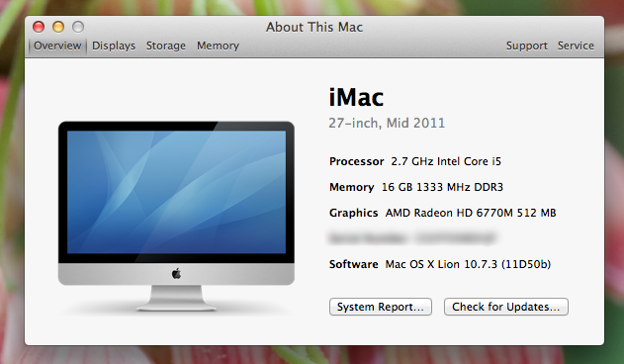Open the Service section
The width and height of the screenshot is (624, 364).
pyautogui.click(x=576, y=45)
